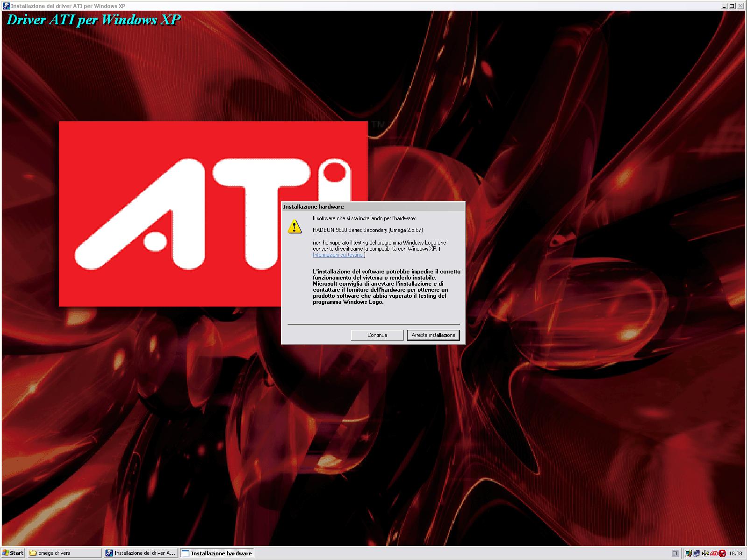Click the 18.08 system clock
Image resolution: width=747 pixels, height=560 pixels.
point(735,553)
